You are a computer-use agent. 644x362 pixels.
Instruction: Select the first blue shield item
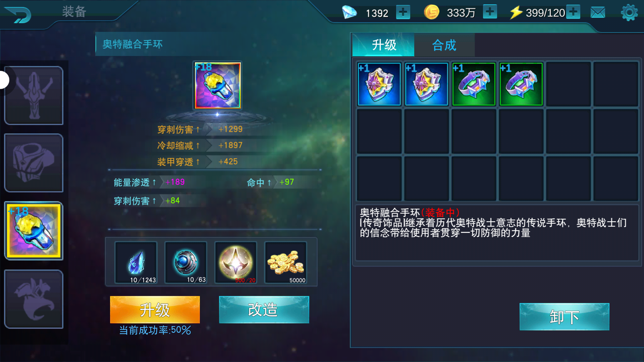379,84
